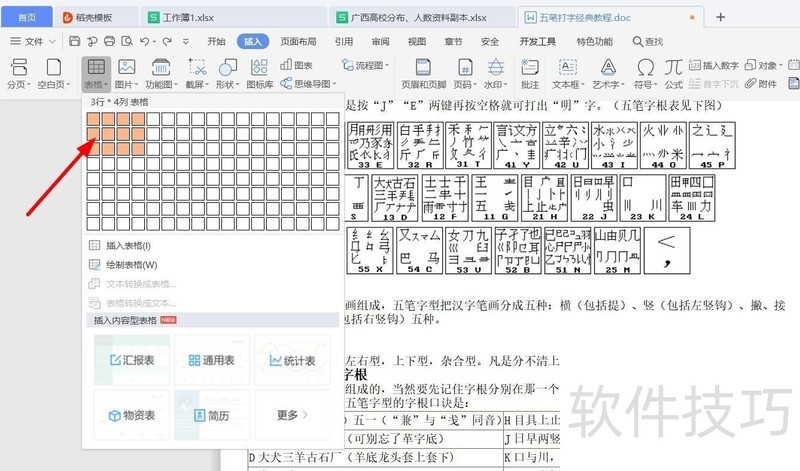Click the 批注 (Comment) icon
Image resolution: width=800 pixels, height=471 pixels.
pos(530,67)
